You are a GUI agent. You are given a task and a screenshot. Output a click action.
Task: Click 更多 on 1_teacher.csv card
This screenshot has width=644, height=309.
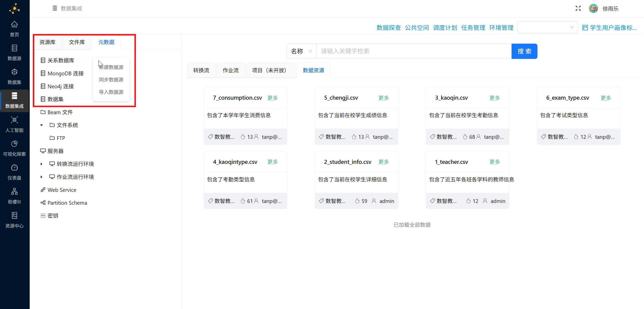click(495, 162)
